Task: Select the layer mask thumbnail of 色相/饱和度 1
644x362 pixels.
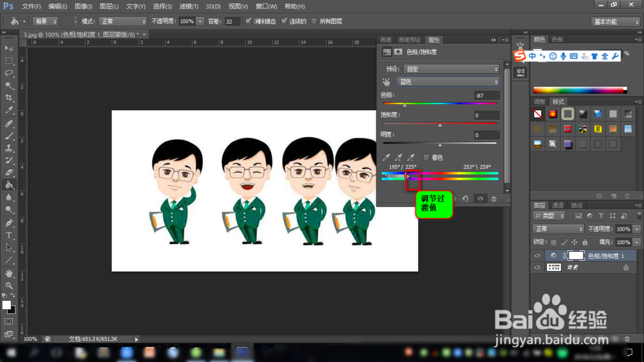Action: click(x=576, y=256)
